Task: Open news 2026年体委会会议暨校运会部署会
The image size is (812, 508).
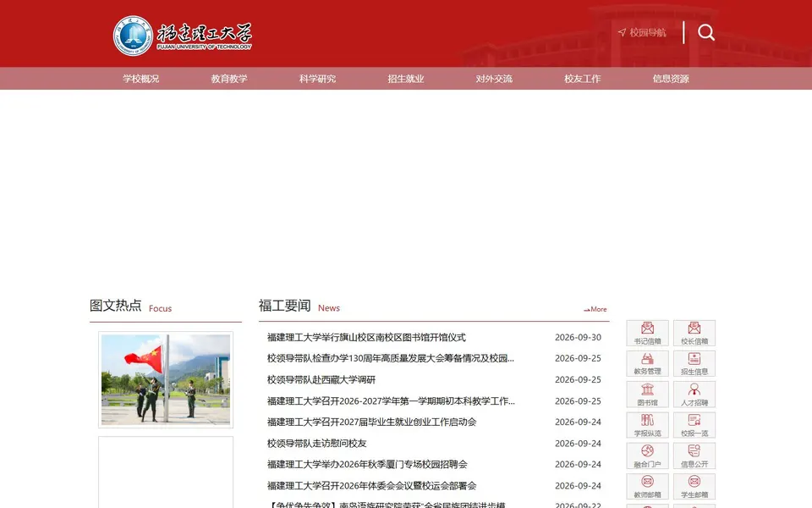Action: click(x=372, y=486)
